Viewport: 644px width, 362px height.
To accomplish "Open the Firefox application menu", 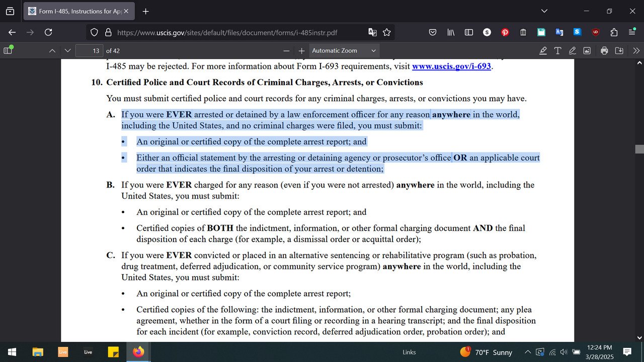I will (632, 32).
